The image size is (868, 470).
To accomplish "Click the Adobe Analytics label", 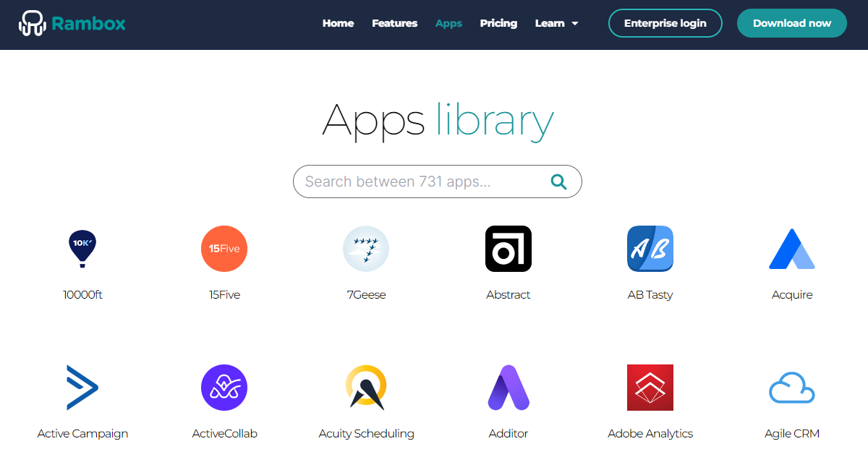I will click(x=650, y=434).
